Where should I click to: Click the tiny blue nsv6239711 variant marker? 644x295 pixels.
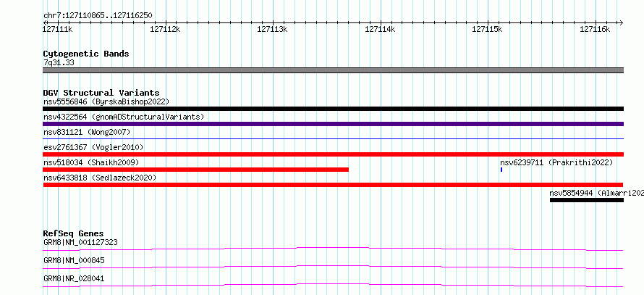pos(501,170)
